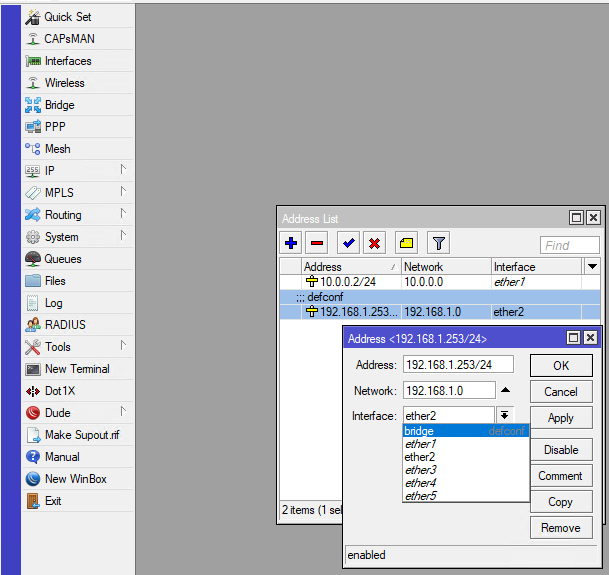This screenshot has width=609, height=575.
Task: Click the yellow comment icon in toolbar
Action: [x=406, y=243]
